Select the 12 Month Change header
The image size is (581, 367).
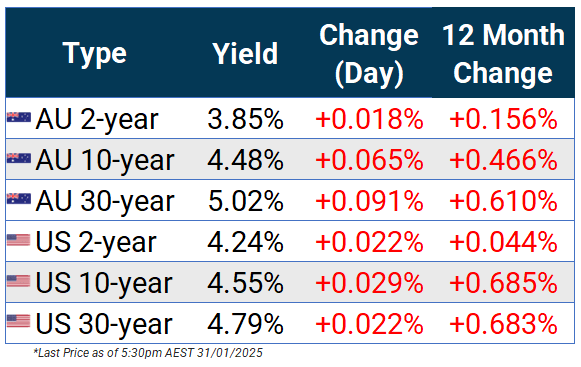[x=503, y=54]
